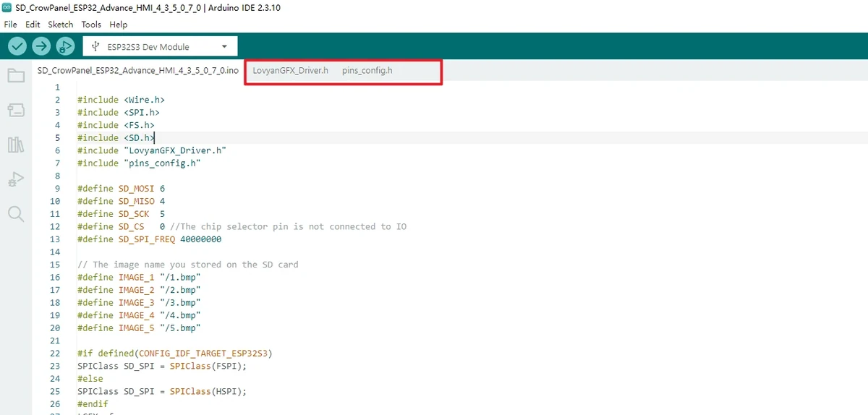868x415 pixels.
Task: Open the Boards Manager sidebar icon
Action: [x=16, y=110]
